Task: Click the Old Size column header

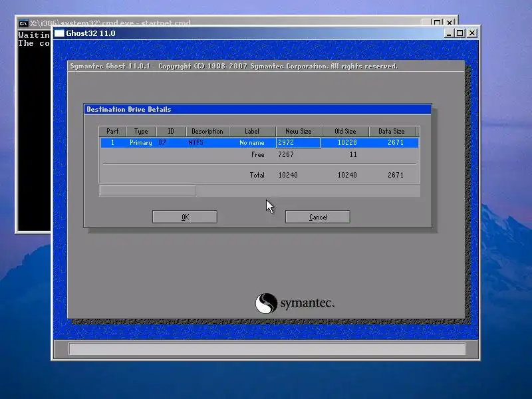Action: [x=345, y=131]
